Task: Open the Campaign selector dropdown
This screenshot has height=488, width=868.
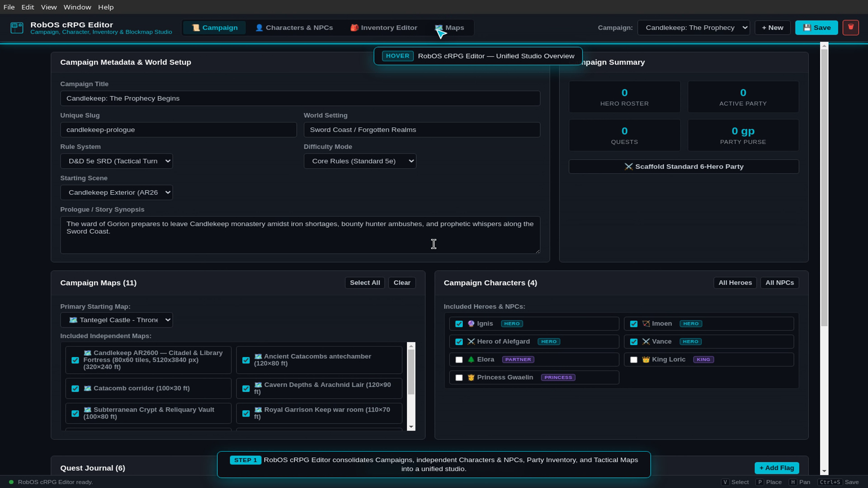Action: (x=693, y=28)
